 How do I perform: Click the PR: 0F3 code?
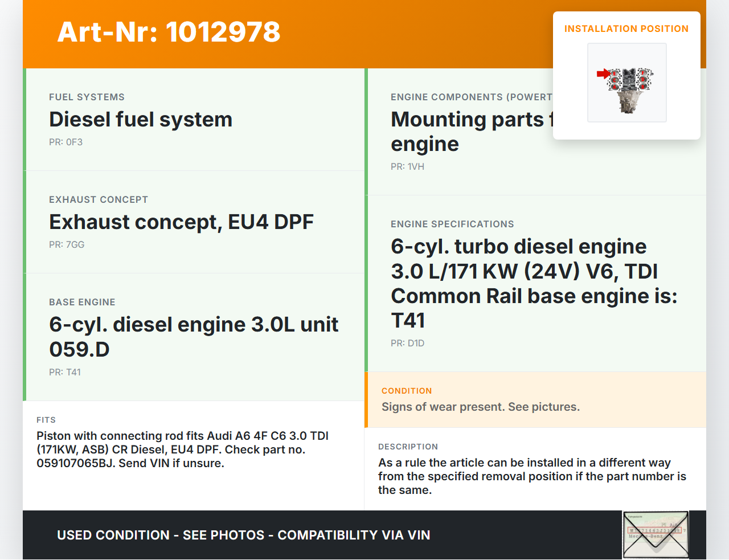(x=65, y=142)
